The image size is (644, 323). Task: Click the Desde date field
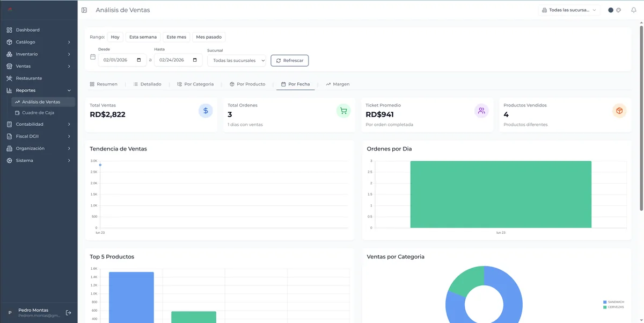click(122, 61)
